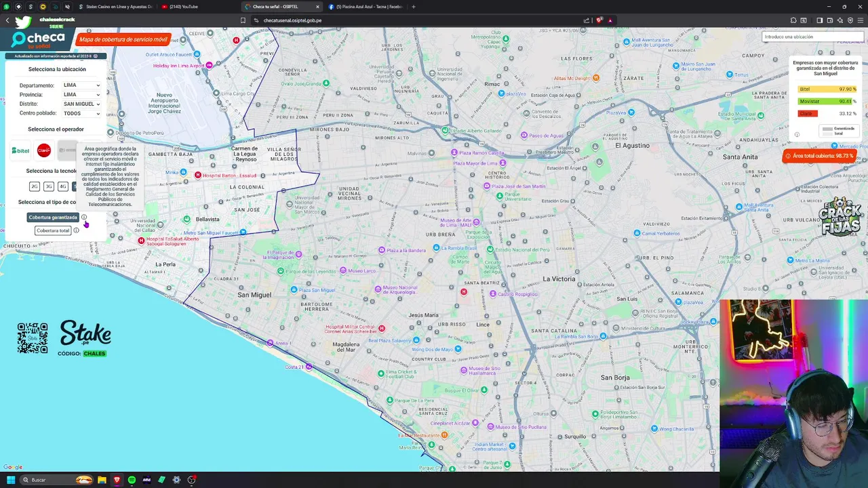Switch to the YouTube tab

197,7
